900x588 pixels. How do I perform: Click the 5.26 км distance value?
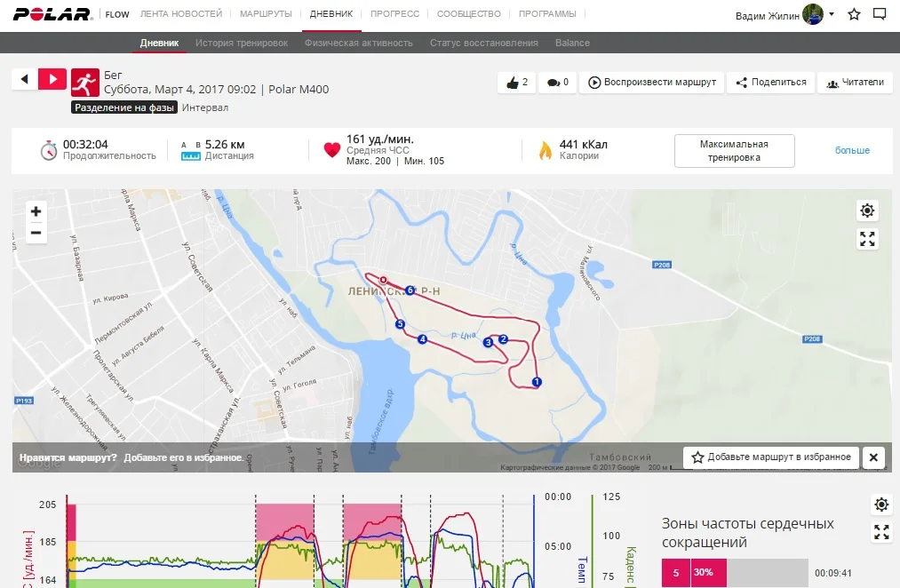pos(225,145)
